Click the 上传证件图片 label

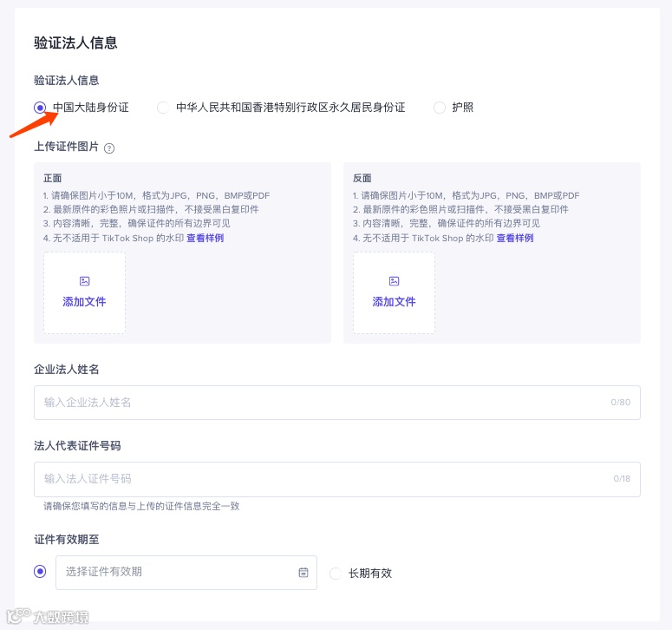pos(67,147)
